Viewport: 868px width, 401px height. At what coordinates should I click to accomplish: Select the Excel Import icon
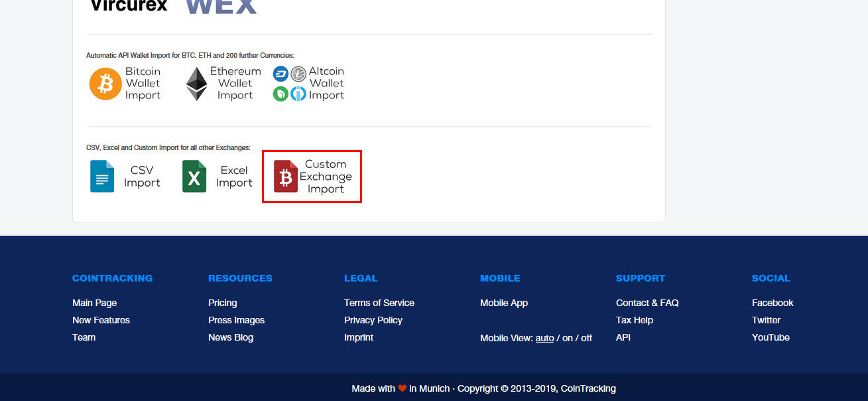194,177
